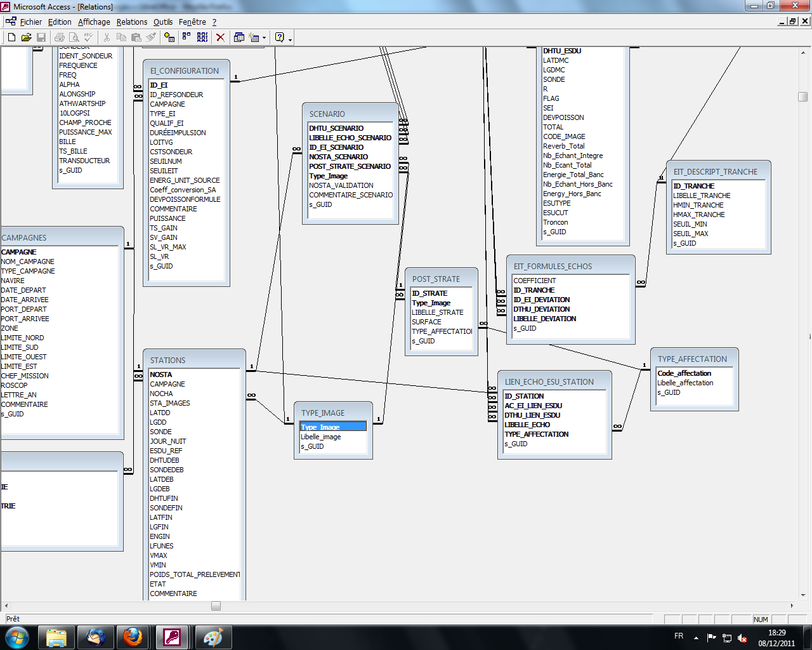
Task: Select the ID_STRATE field in POST_STRATE
Action: [x=442, y=293]
